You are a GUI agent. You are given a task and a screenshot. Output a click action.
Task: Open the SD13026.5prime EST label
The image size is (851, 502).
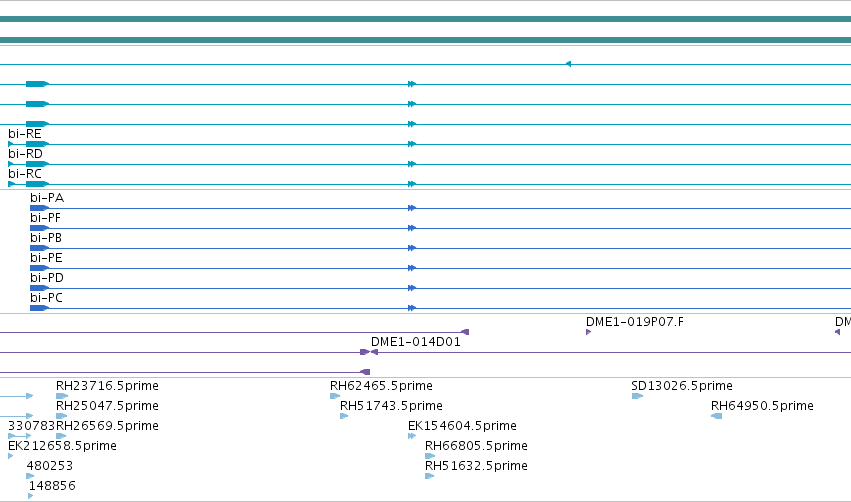point(682,386)
